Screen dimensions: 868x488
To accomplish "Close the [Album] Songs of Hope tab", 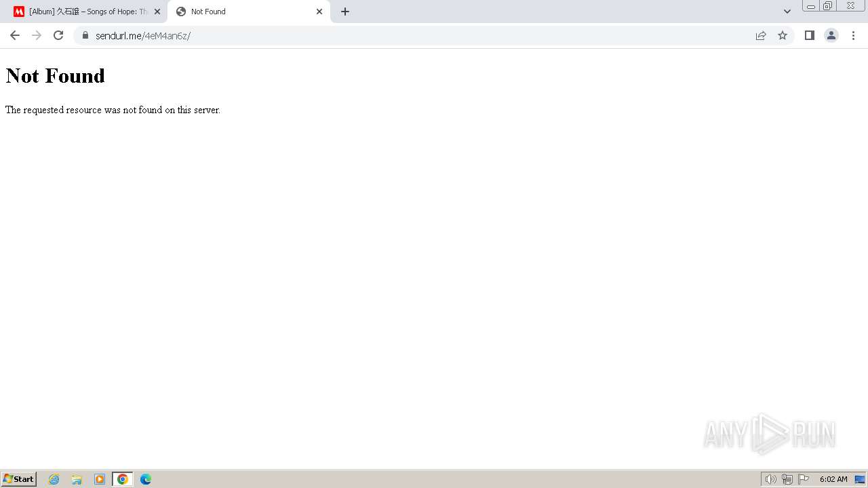I will click(157, 12).
